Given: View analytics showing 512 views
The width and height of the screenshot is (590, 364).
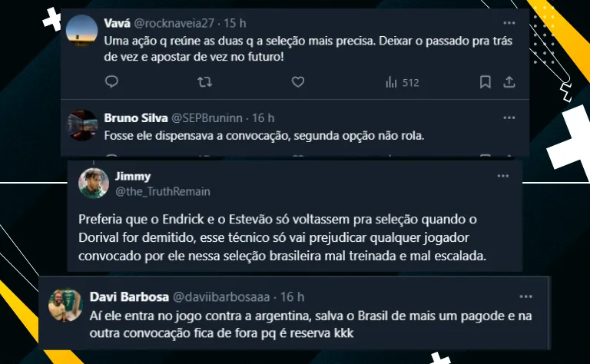Looking at the screenshot, I should [401, 82].
